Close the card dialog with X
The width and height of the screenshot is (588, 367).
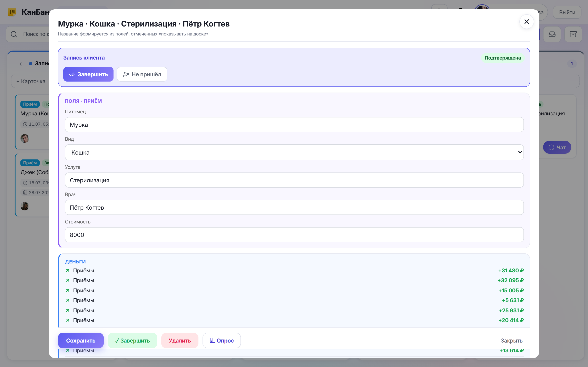527,22
